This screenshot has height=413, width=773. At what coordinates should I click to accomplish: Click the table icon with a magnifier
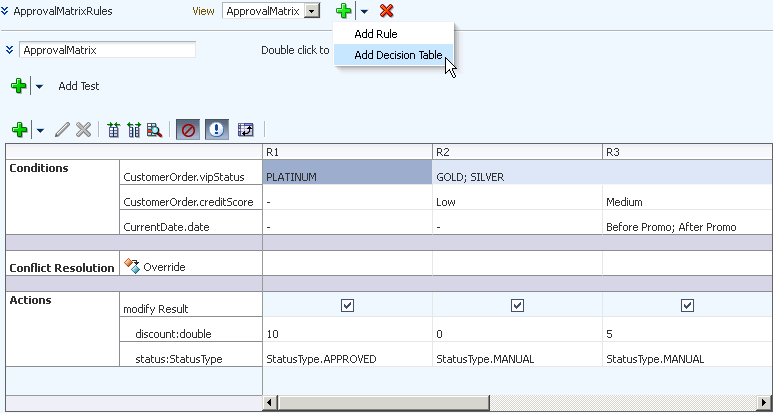pos(154,130)
